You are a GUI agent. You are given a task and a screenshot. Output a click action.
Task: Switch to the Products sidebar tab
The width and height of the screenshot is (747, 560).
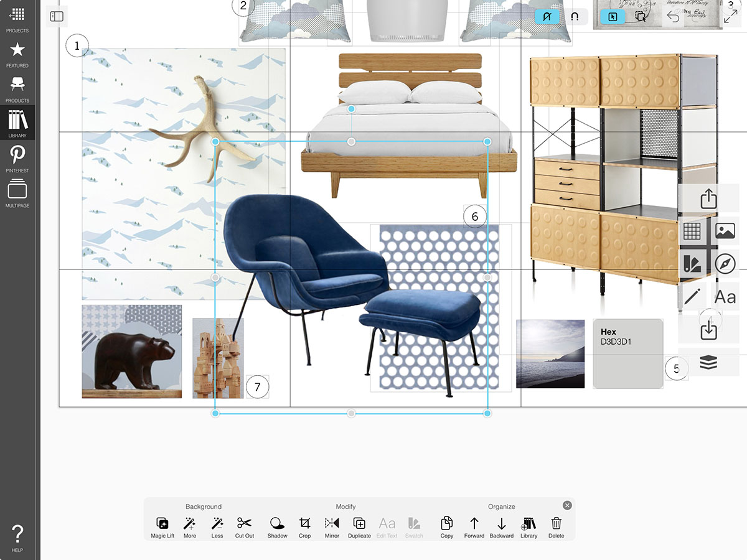[x=17, y=88]
